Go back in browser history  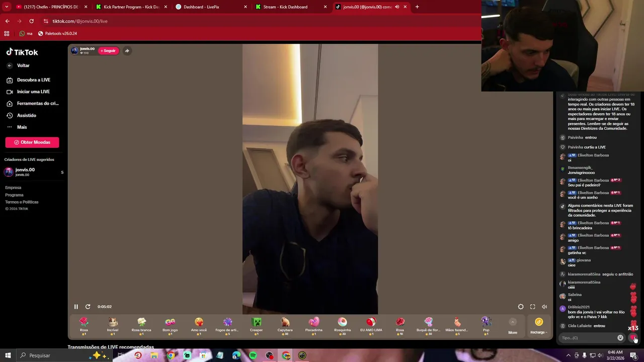coord(7,21)
